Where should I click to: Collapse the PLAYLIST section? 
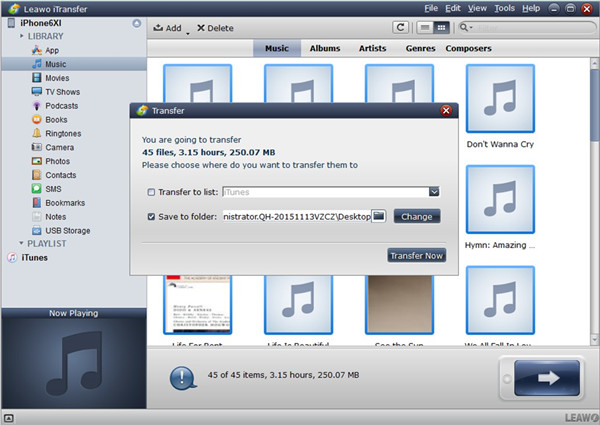(21, 244)
